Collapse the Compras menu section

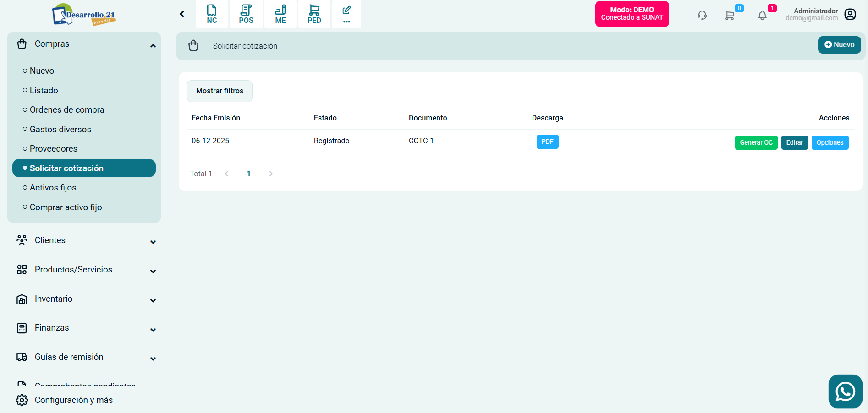tap(153, 45)
